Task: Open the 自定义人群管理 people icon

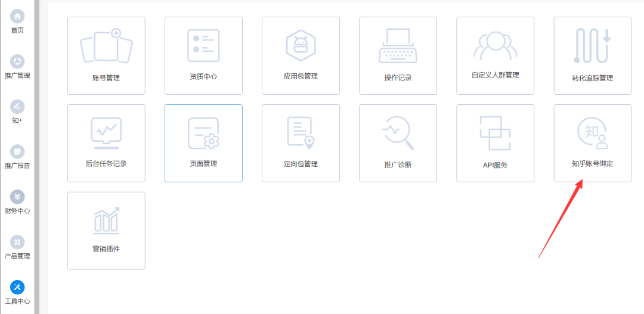Action: click(x=496, y=45)
